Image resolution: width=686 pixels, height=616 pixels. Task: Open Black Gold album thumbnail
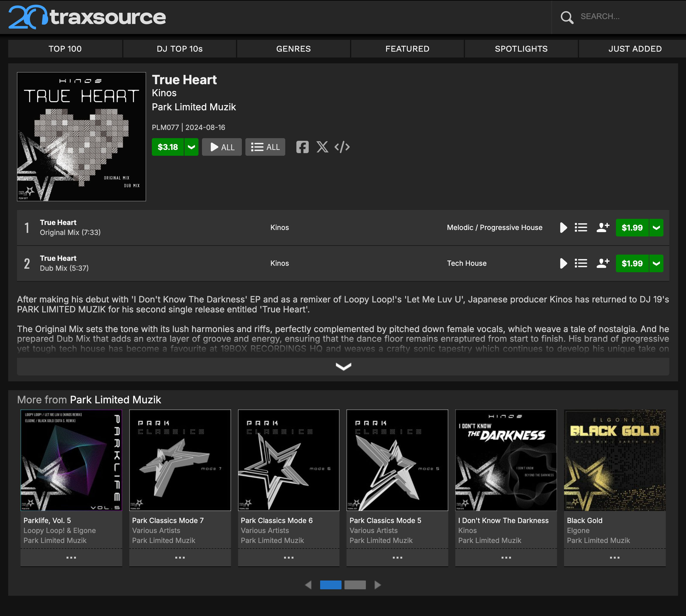[615, 460]
